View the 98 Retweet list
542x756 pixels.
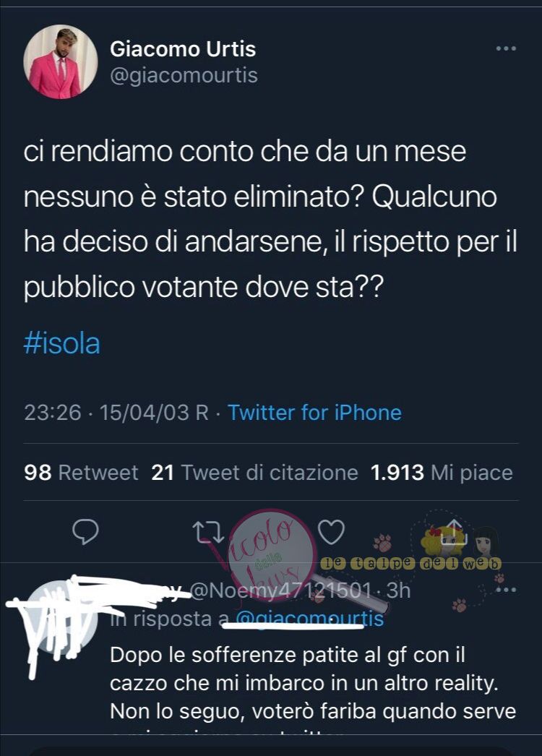[81, 473]
